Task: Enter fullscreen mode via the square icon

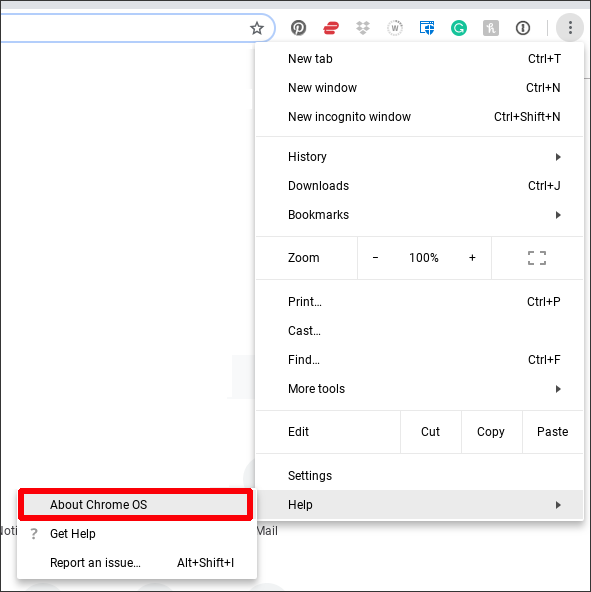Action: click(x=537, y=258)
